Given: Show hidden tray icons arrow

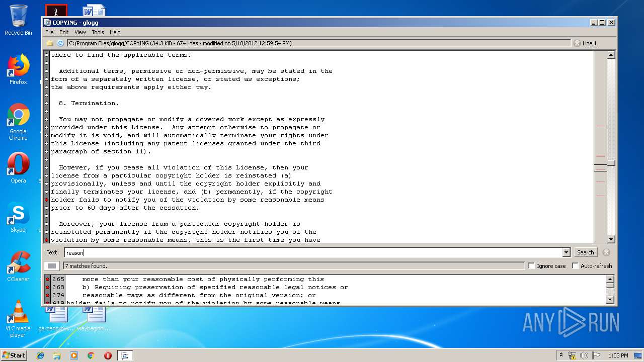Looking at the screenshot, I should coord(561,355).
